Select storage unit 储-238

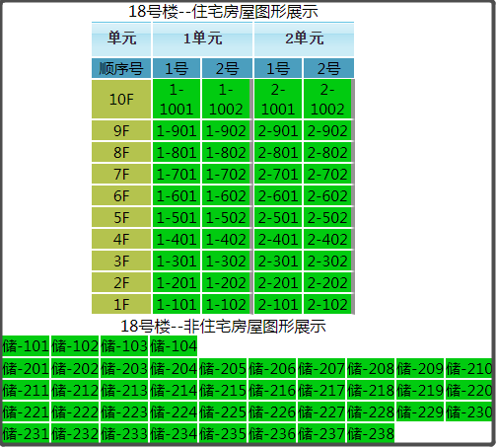point(371,433)
